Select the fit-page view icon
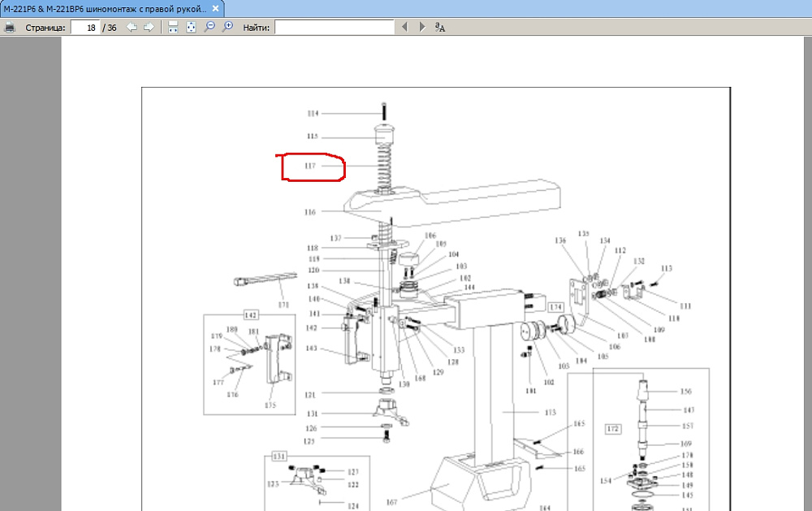Viewport: 812px width, 511px height. click(192, 27)
